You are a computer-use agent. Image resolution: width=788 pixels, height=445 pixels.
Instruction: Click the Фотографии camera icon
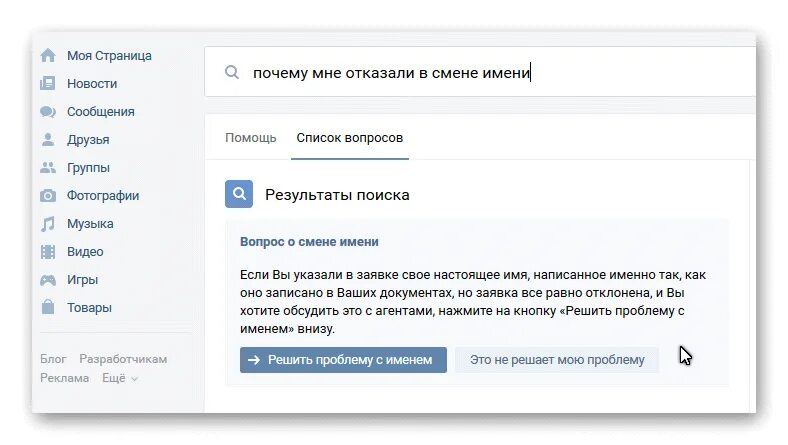click(48, 196)
